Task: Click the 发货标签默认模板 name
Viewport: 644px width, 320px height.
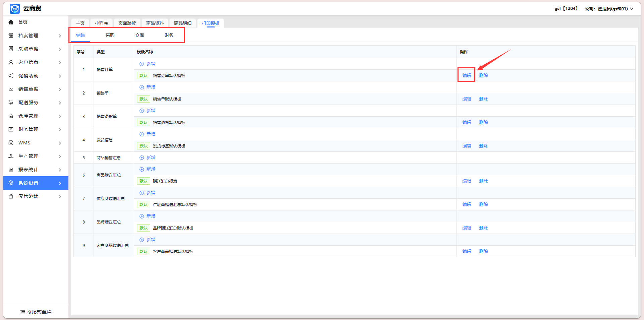Action: point(169,146)
